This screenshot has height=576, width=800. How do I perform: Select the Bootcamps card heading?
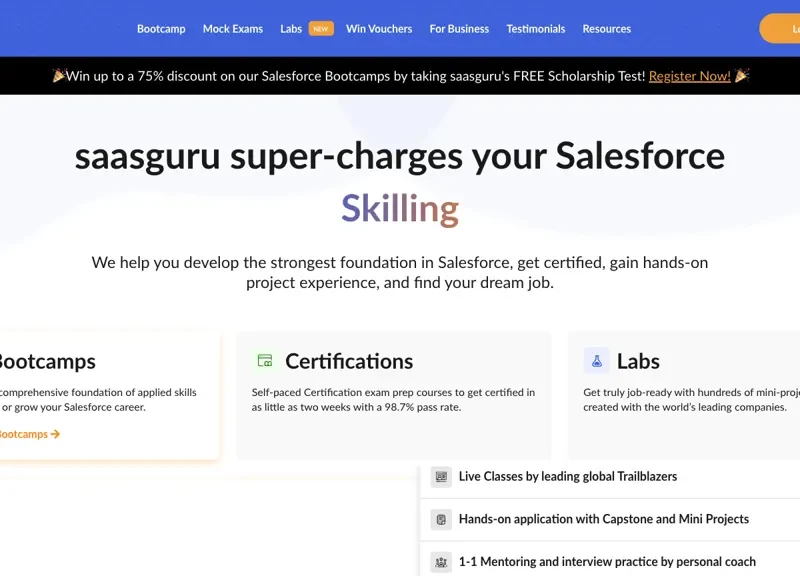(x=47, y=361)
